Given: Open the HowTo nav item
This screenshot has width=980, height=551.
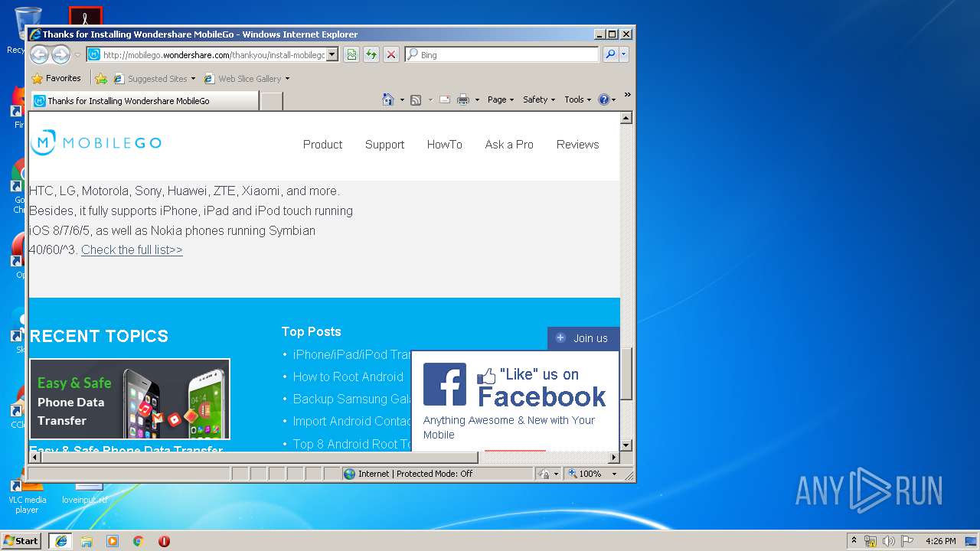Looking at the screenshot, I should (445, 144).
